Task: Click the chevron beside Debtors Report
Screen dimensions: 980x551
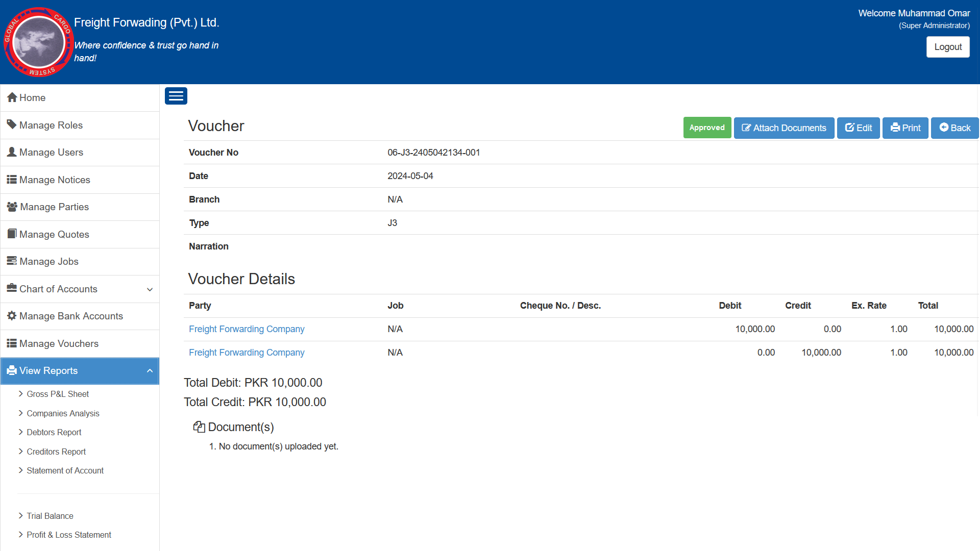Action: pyautogui.click(x=21, y=432)
